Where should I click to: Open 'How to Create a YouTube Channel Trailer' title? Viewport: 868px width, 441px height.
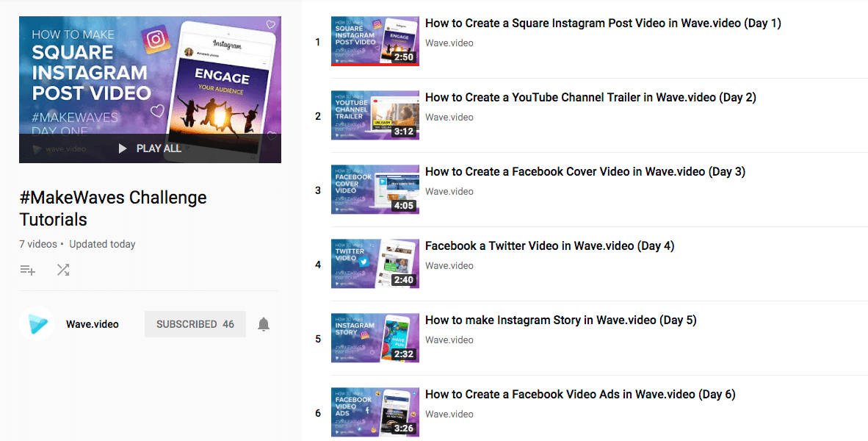(590, 98)
